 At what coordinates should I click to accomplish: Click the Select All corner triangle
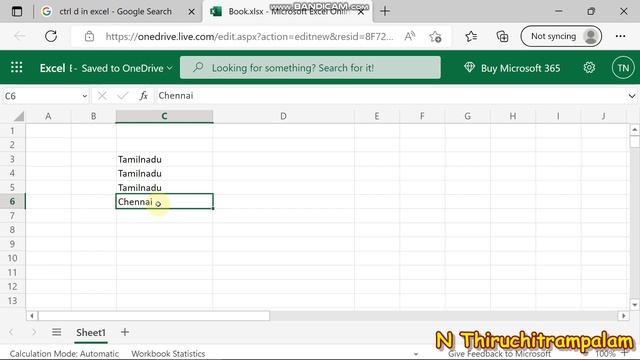[x=19, y=117]
